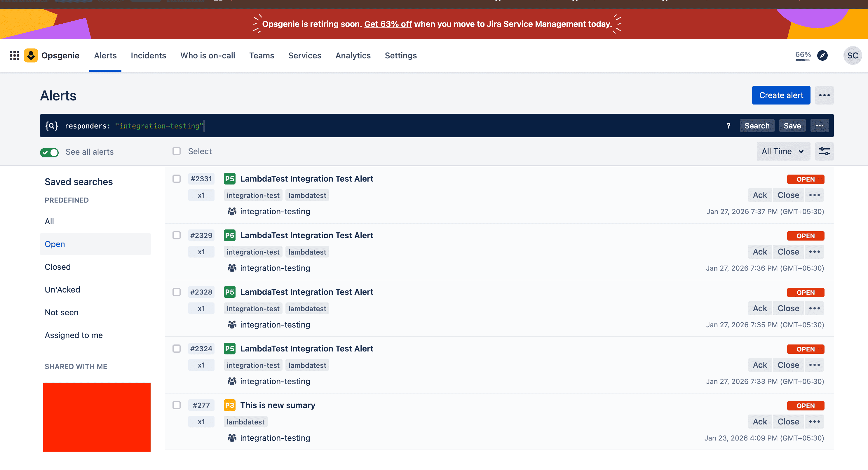Click the Opsgenie logo icon
868x470 pixels.
tap(31, 55)
